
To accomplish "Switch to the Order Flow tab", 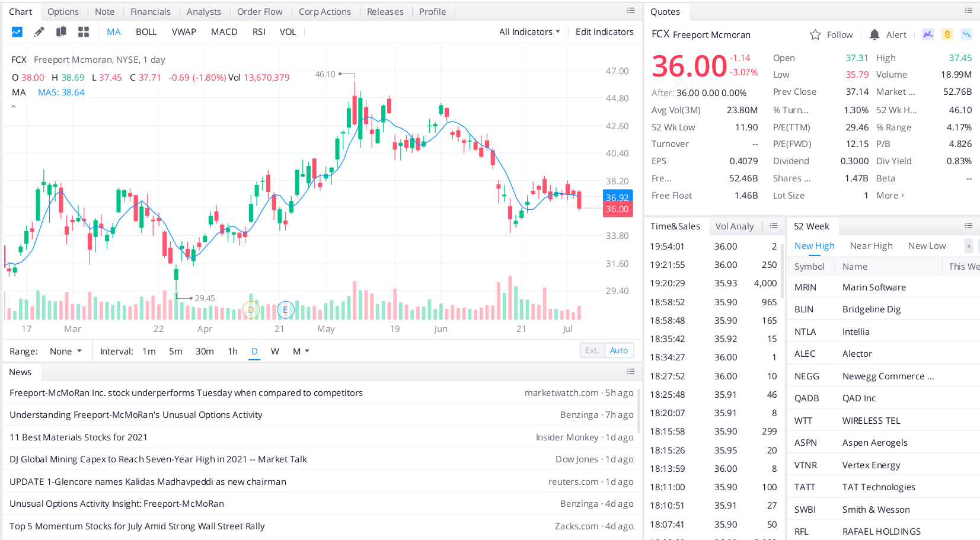I will pyautogui.click(x=260, y=12).
